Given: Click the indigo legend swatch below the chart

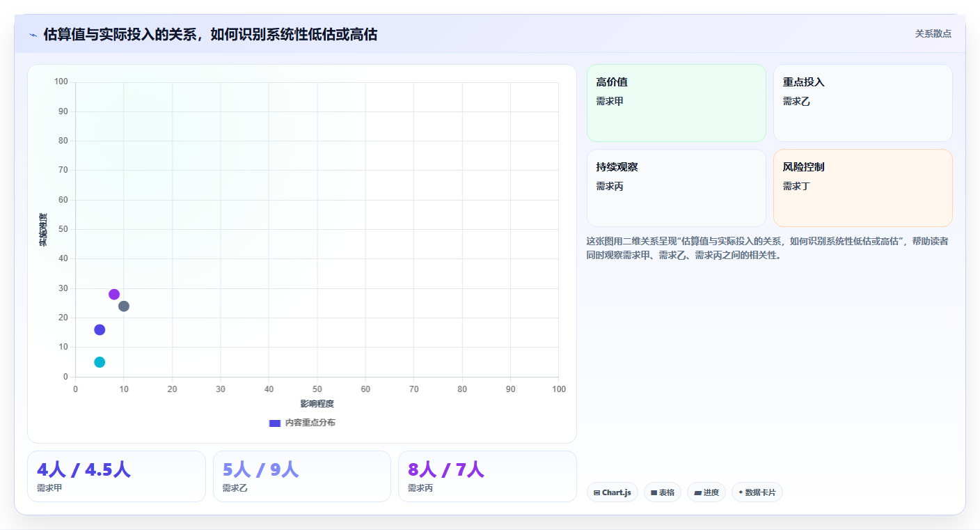Looking at the screenshot, I should [x=275, y=423].
